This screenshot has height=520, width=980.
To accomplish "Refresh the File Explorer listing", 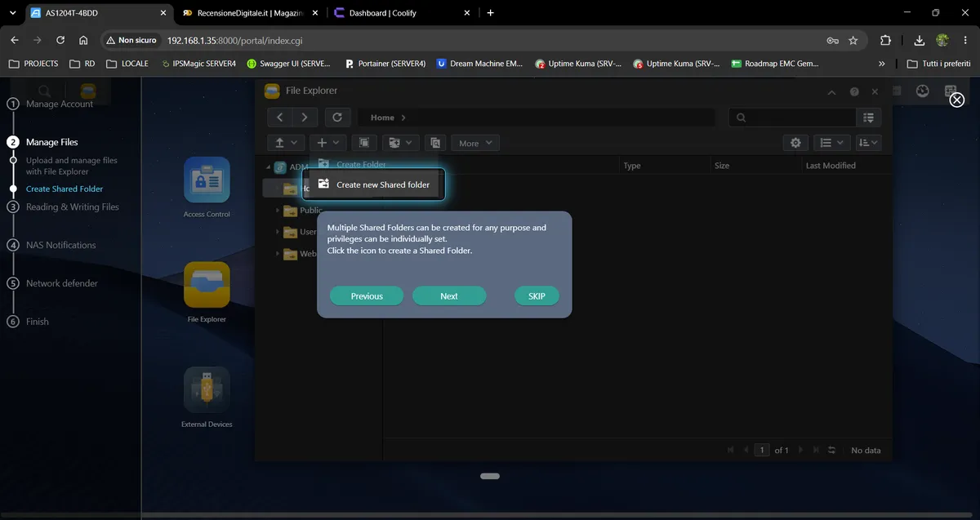I will pos(337,118).
